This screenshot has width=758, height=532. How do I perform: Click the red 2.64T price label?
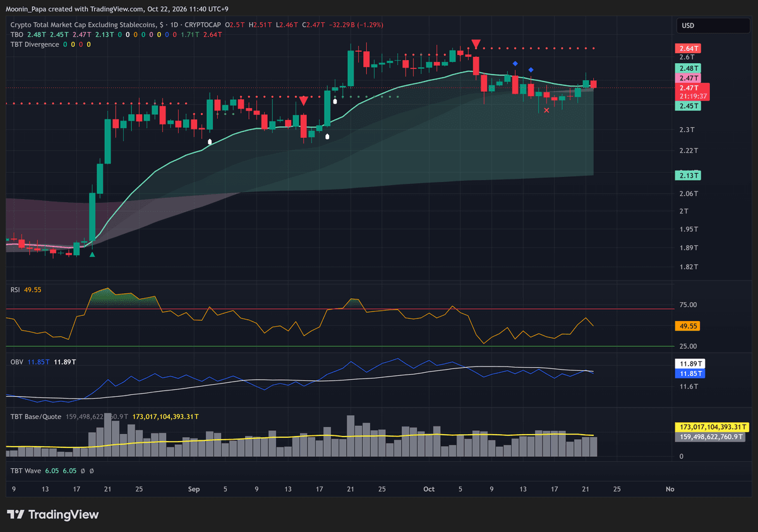click(x=689, y=49)
